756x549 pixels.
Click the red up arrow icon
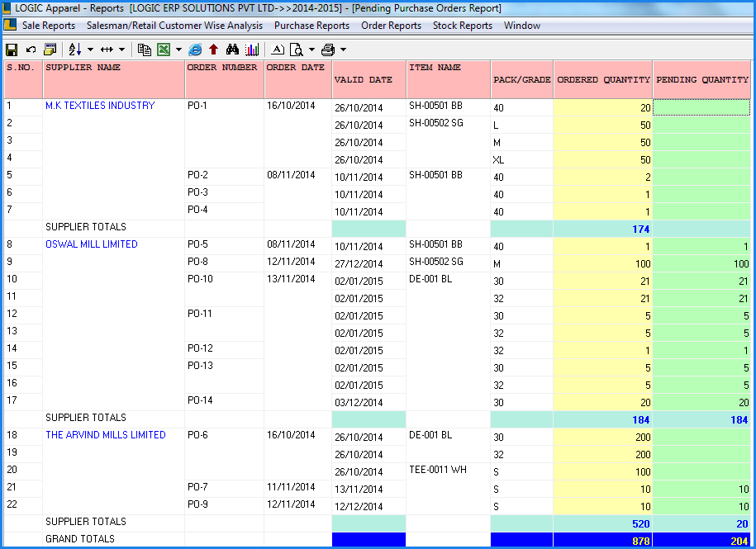pyautogui.click(x=214, y=50)
